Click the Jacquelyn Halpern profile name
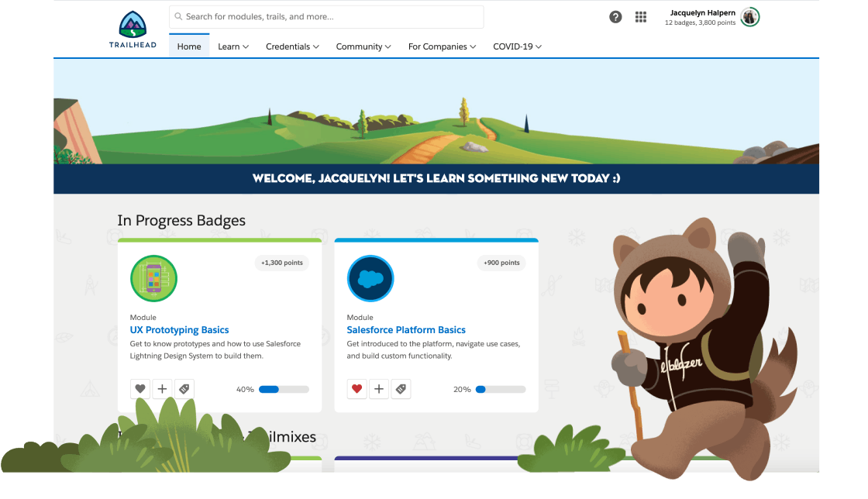The image size is (868, 499). tap(702, 12)
